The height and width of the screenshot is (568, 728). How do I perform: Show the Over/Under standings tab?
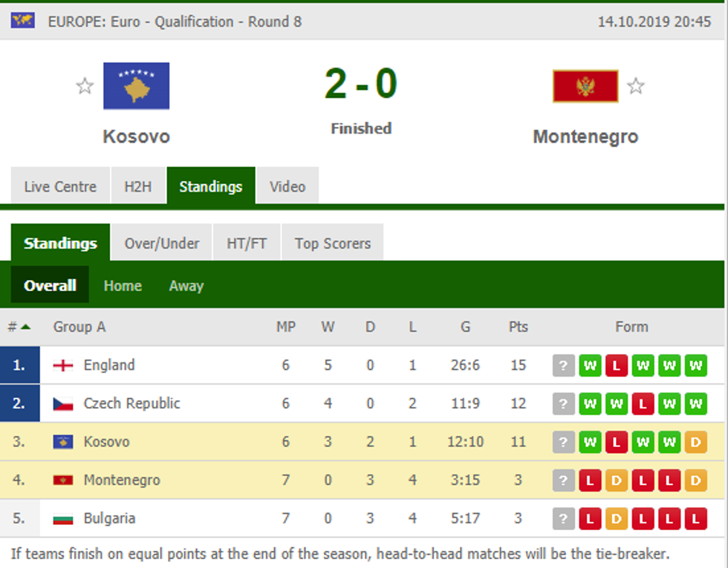[162, 244]
